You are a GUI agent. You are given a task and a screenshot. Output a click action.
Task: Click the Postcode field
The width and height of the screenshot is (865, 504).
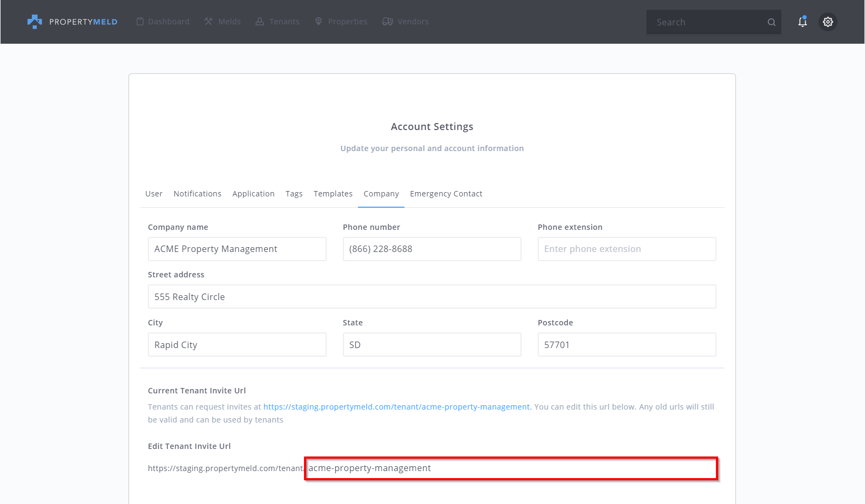627,345
